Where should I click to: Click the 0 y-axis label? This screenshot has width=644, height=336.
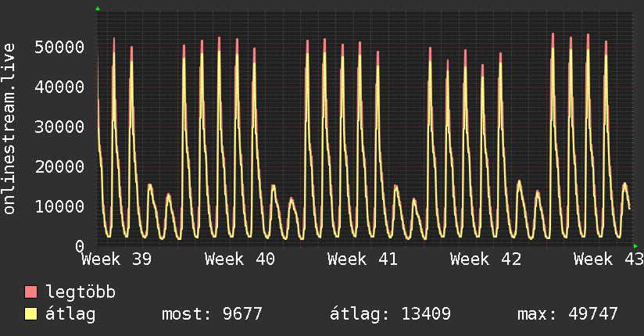(x=80, y=246)
